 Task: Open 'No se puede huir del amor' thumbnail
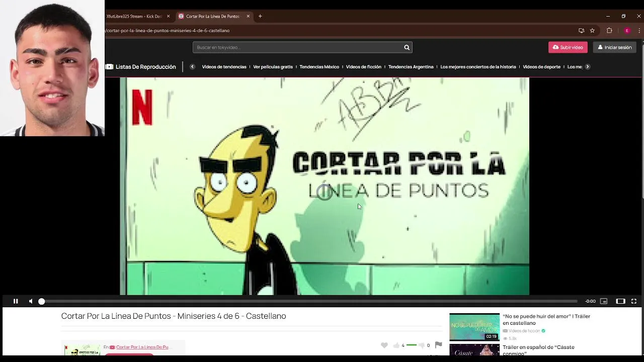[474, 327]
